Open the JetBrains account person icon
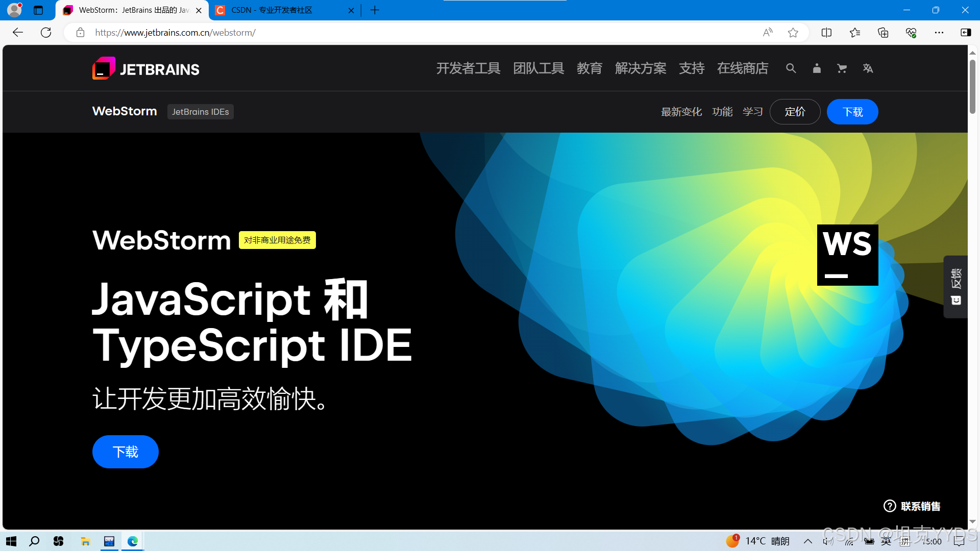 817,68
